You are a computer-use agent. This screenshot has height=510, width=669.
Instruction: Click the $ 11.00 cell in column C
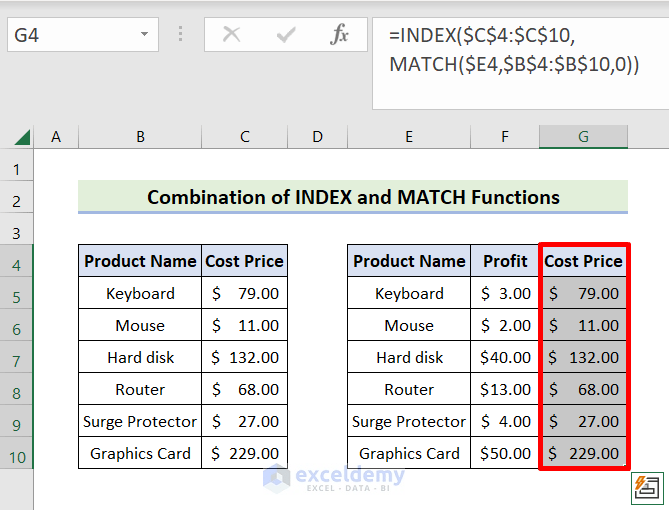coord(244,325)
